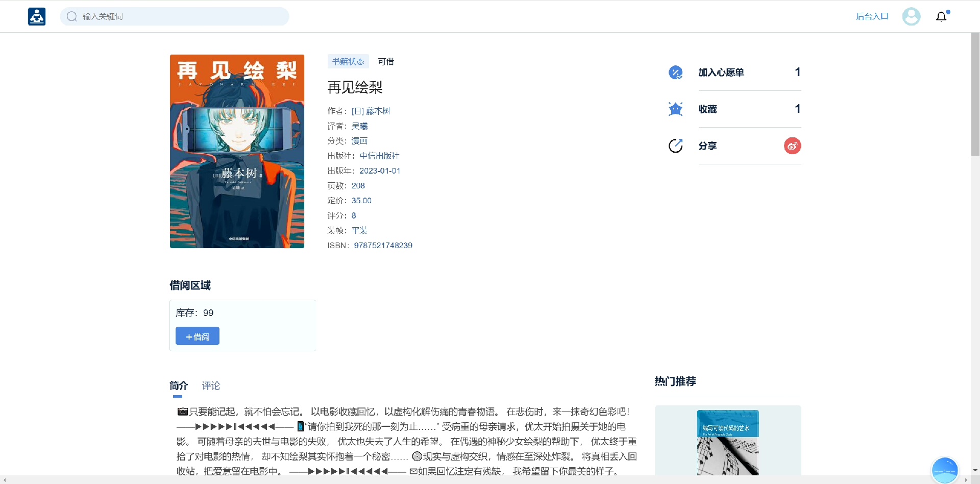The image size is (980, 484).
Task: Click the 再见绘梨 book cover image
Action: 237,151
